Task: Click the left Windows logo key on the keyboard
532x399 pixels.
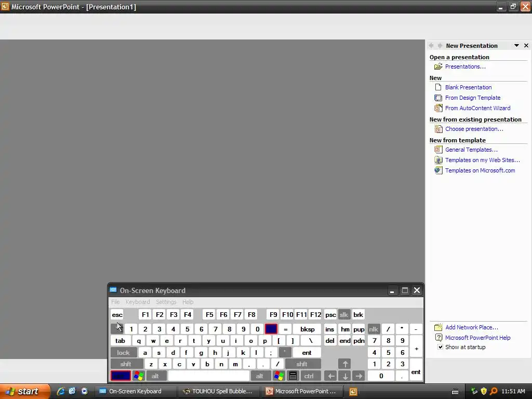Action: [x=138, y=376]
